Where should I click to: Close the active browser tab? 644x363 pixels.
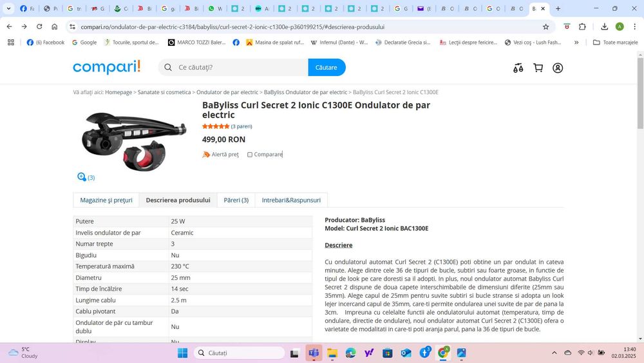(x=543, y=8)
